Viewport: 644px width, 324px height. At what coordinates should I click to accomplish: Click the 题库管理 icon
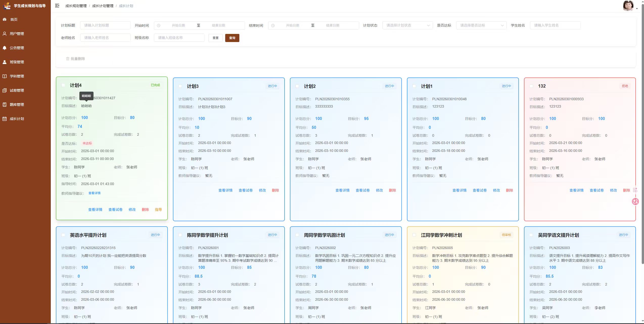point(5,105)
